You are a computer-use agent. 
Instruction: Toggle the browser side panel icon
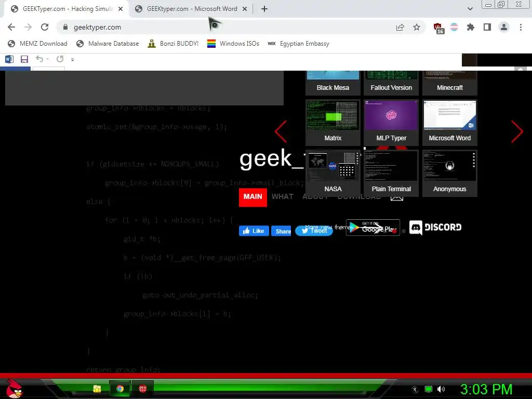[x=487, y=27]
